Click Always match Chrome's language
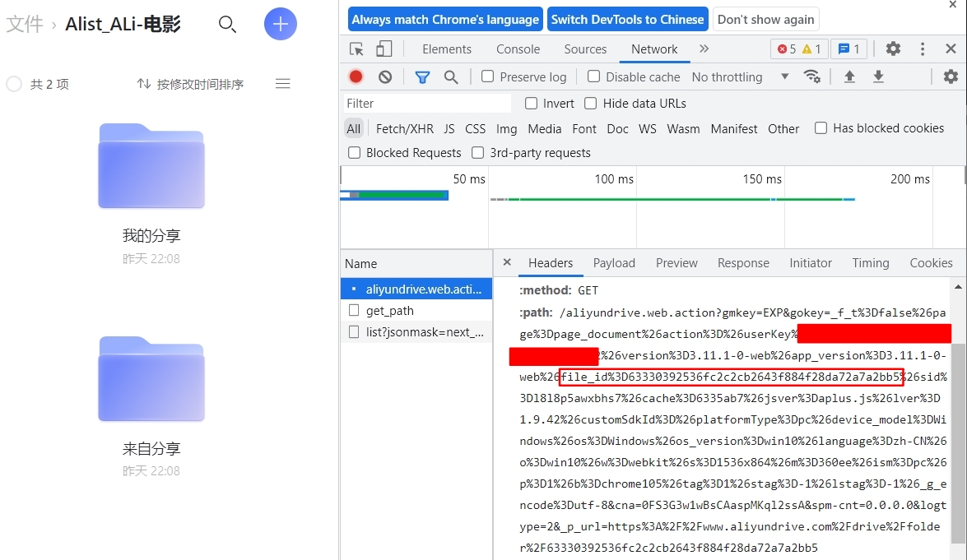 click(445, 20)
